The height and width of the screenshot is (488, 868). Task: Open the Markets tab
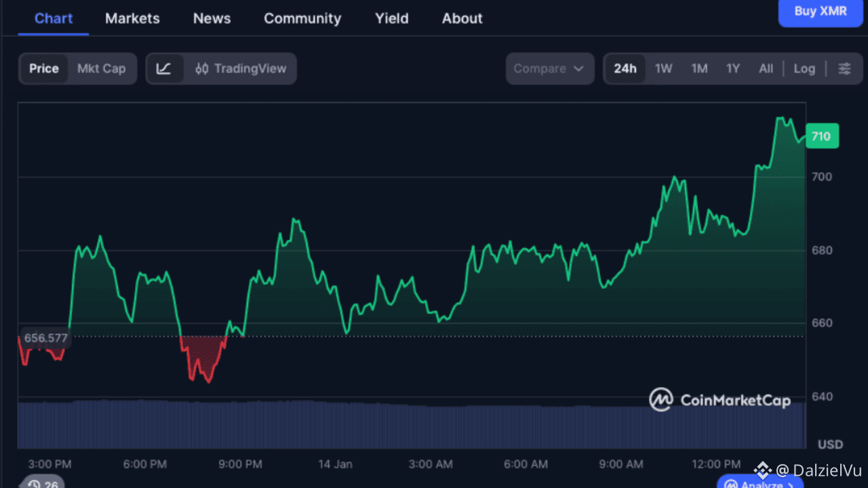(132, 18)
